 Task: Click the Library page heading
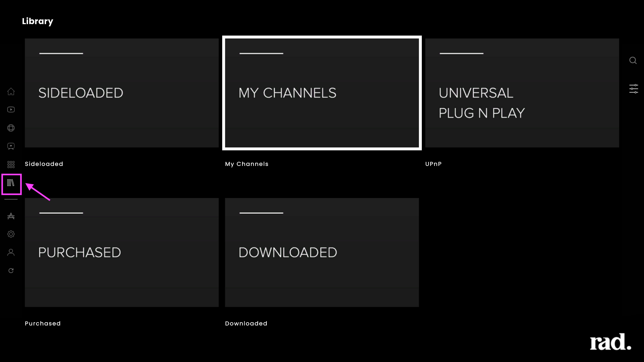click(x=38, y=21)
